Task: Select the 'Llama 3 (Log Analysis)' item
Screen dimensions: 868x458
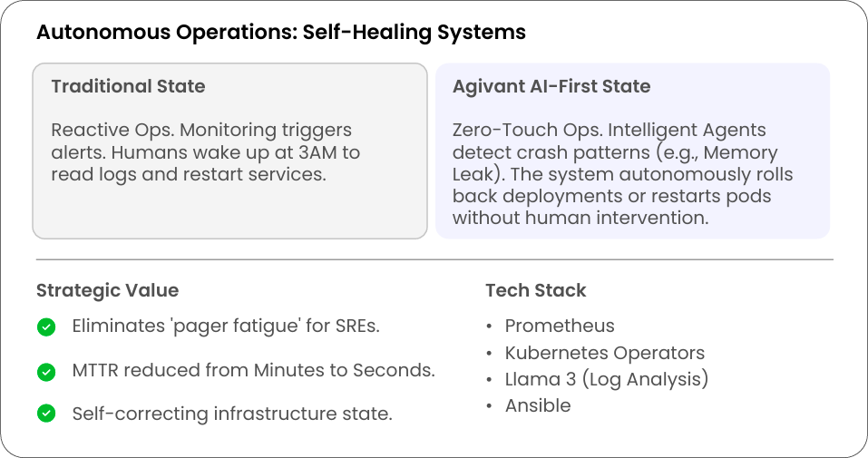Action: click(606, 379)
